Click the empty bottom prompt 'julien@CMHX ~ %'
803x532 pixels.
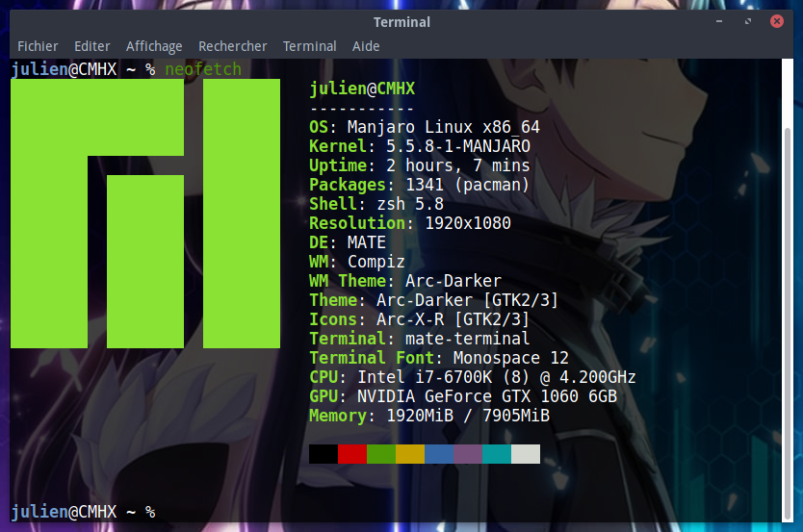84,512
